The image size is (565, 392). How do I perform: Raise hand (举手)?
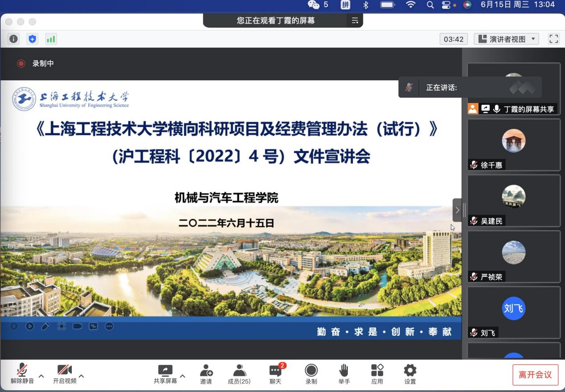[x=344, y=374]
